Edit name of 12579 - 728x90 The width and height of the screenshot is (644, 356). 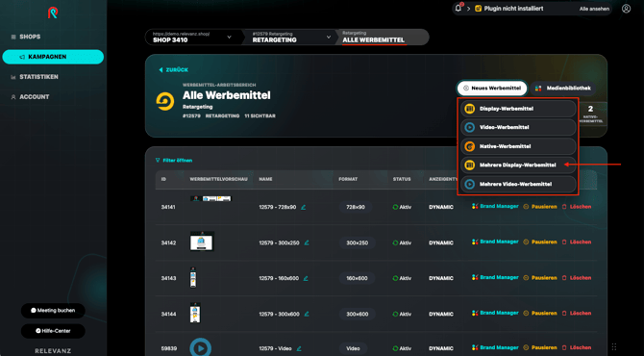[x=303, y=207]
